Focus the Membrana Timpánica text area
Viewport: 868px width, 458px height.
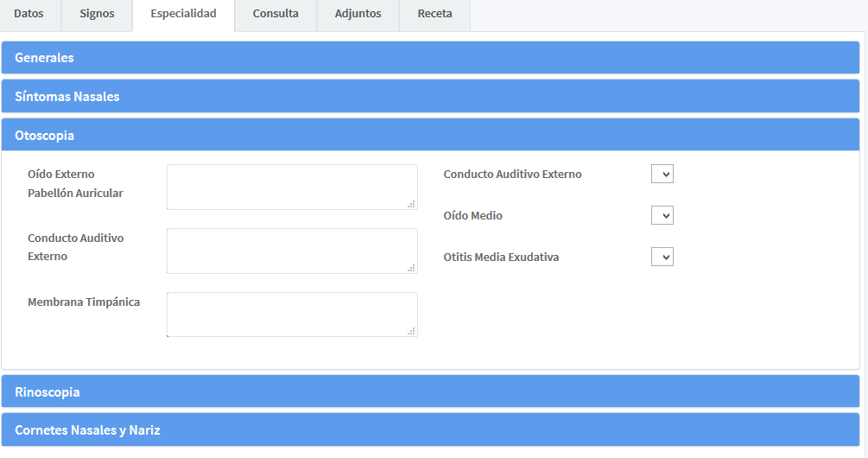click(291, 315)
